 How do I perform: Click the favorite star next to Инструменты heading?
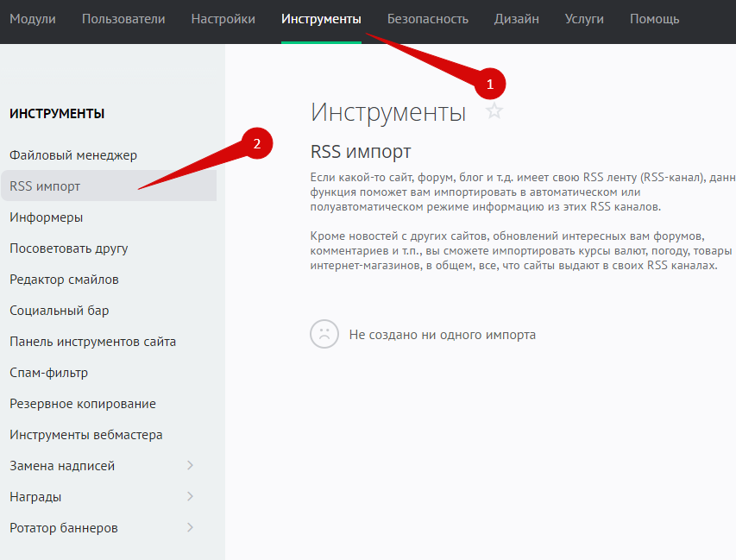coord(494,111)
